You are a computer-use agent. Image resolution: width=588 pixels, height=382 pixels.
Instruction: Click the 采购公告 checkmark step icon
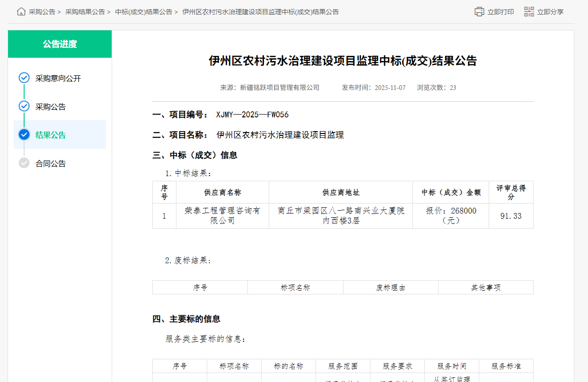[24, 107]
